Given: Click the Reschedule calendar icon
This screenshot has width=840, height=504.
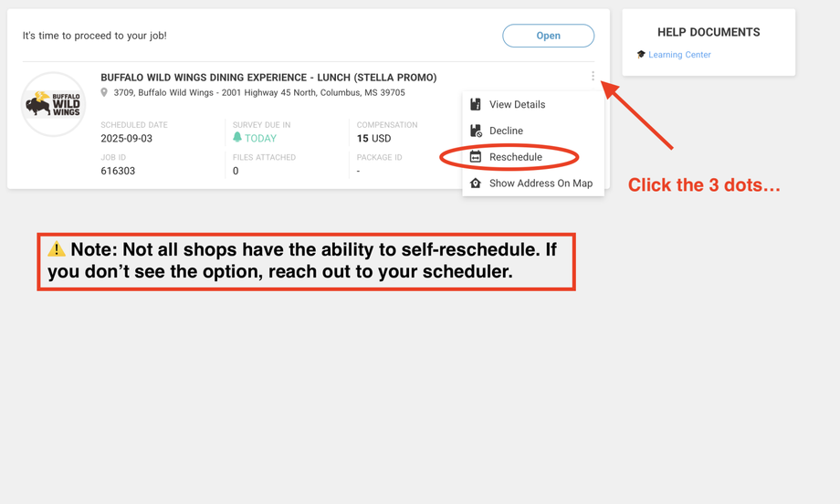Looking at the screenshot, I should click(475, 157).
